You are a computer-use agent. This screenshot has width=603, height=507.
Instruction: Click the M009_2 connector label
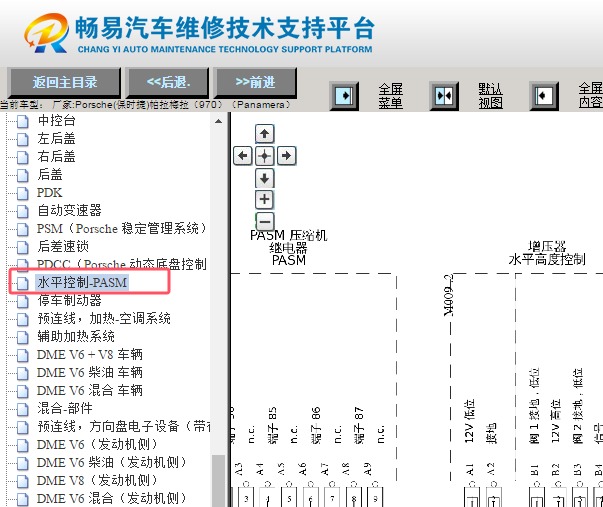[x=448, y=295]
